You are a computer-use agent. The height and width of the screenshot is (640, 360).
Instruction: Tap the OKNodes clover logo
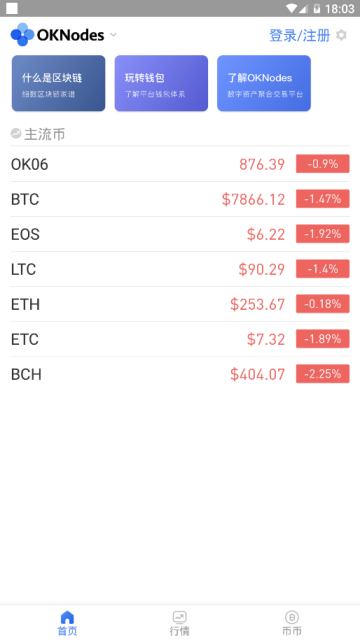(x=22, y=35)
